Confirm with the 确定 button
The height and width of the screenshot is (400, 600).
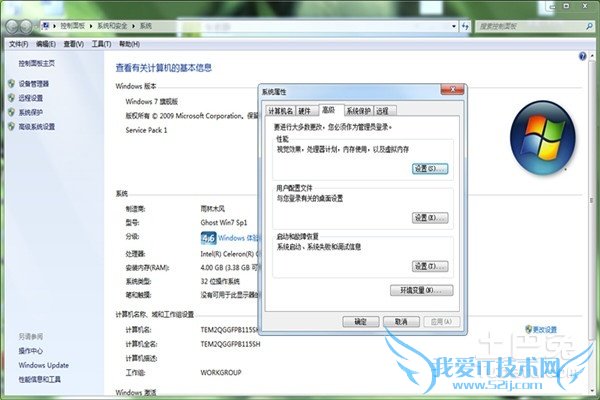tap(361, 322)
